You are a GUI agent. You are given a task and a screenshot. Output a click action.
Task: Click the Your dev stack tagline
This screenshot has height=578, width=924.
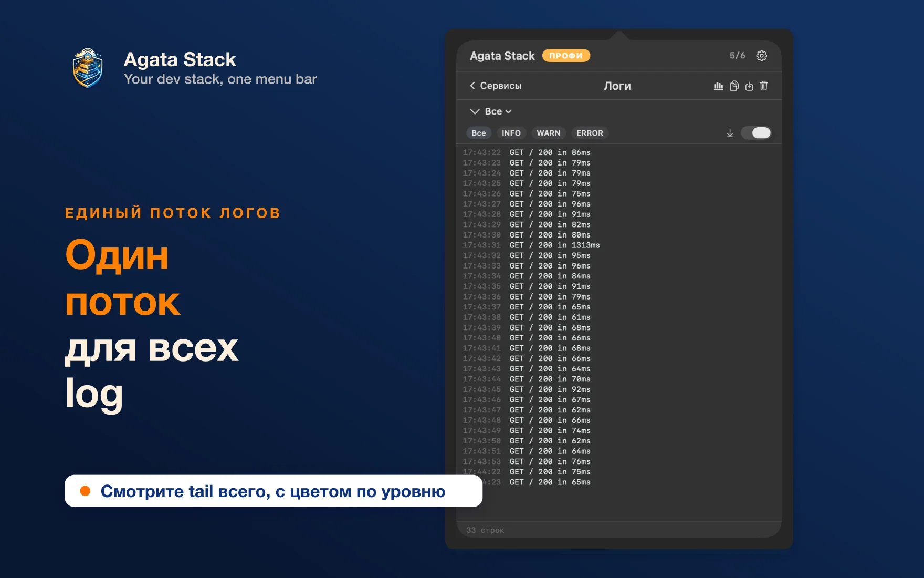220,79
